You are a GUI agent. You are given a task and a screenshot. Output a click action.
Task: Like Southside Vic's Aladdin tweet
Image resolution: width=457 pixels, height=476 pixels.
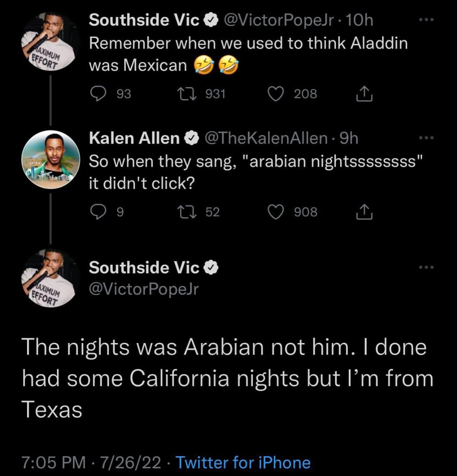277,94
